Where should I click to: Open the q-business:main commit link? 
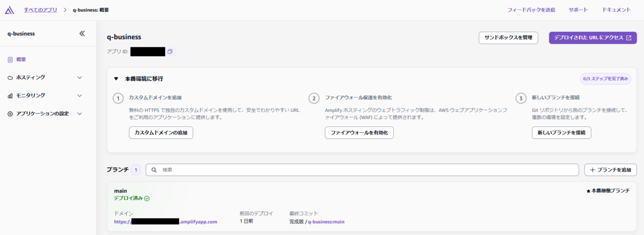pos(326,221)
